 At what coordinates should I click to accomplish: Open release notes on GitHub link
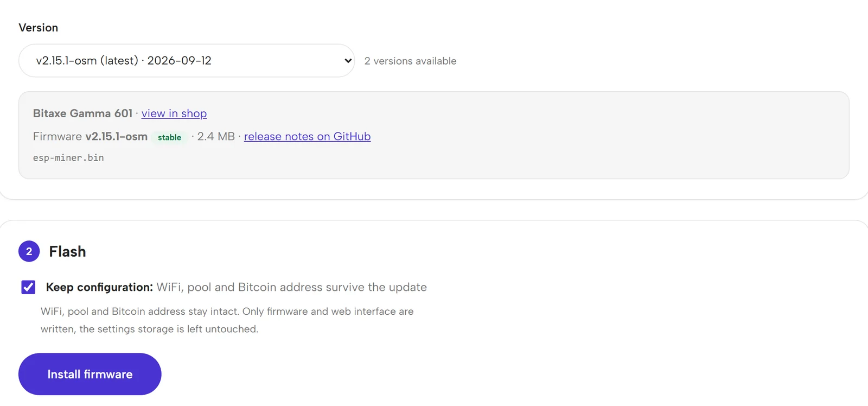point(307,136)
